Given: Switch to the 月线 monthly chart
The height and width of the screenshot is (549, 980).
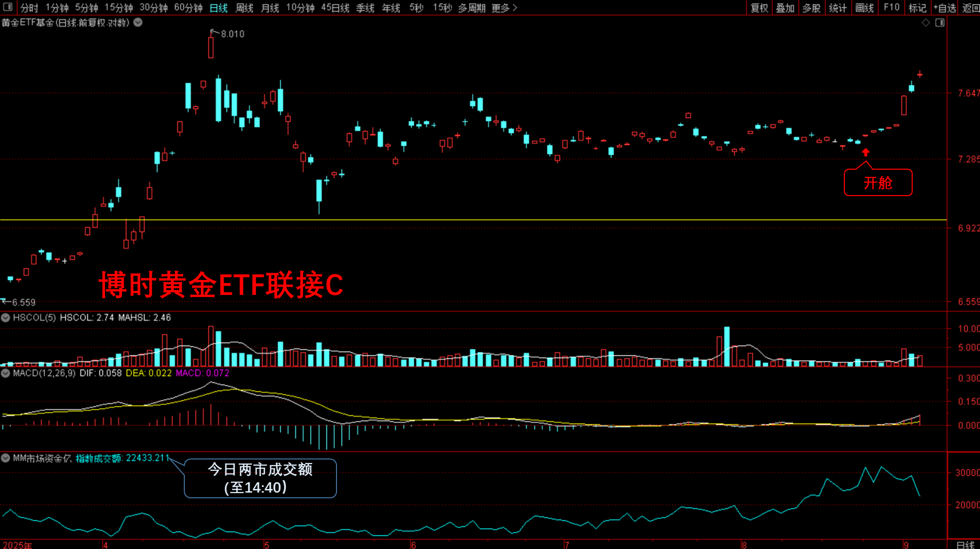Looking at the screenshot, I should tap(270, 8).
